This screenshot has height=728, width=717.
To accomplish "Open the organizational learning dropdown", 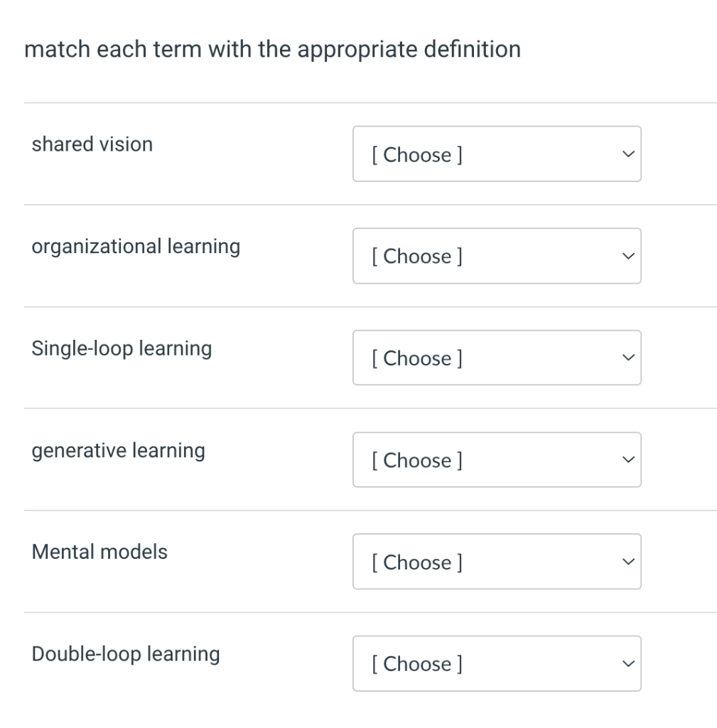I will click(x=497, y=256).
